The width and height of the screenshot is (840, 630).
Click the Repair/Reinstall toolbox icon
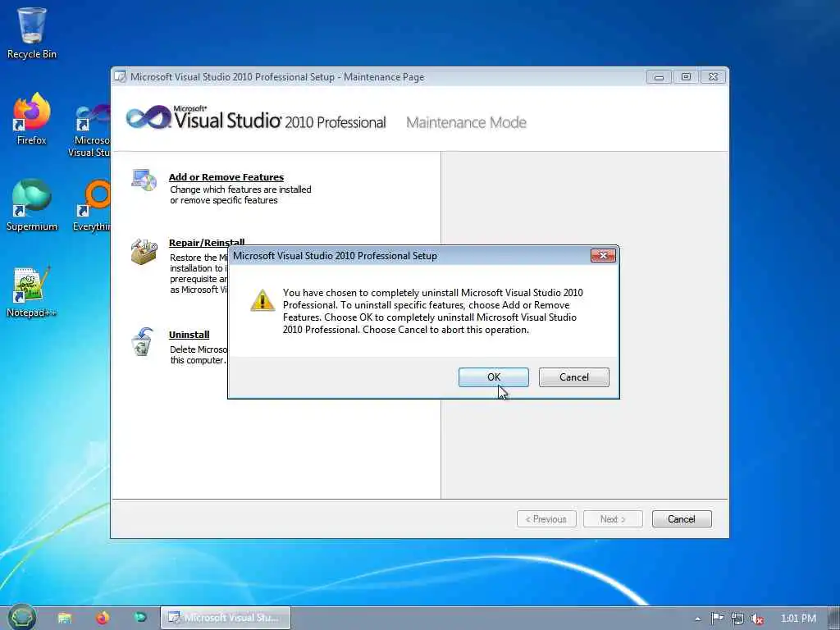pos(144,252)
